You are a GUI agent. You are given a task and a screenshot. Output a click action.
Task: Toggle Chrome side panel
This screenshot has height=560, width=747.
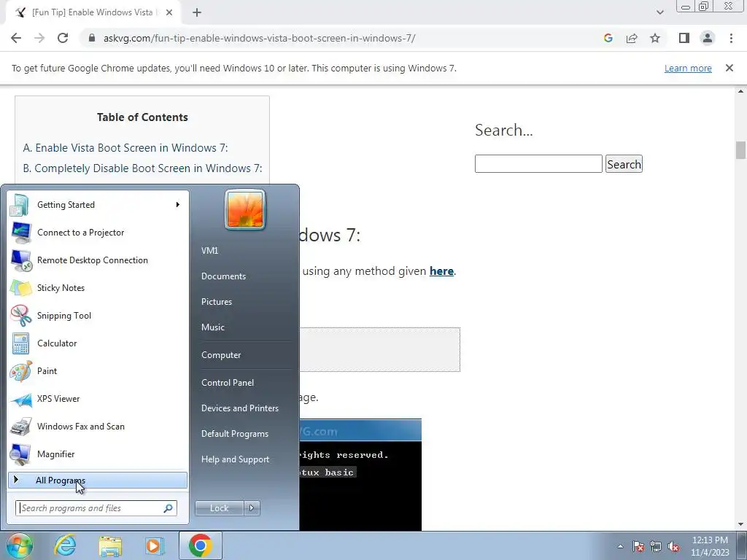[684, 38]
